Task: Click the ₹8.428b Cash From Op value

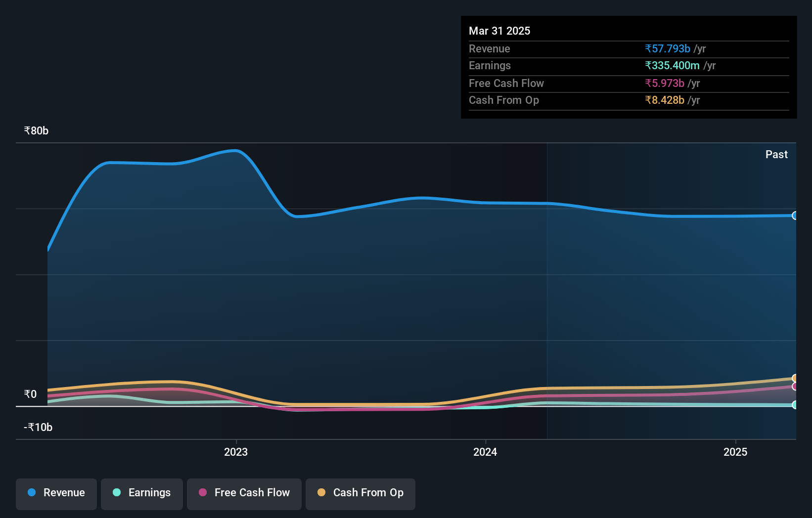Action: tap(665, 100)
